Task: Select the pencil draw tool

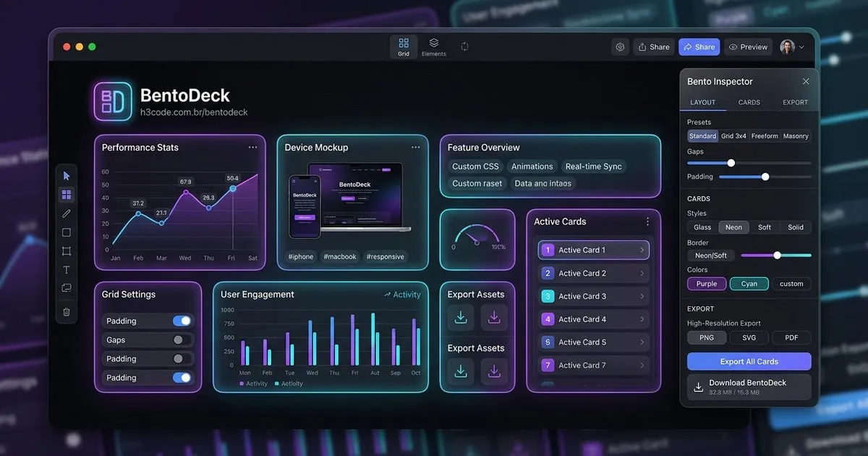Action: click(67, 214)
